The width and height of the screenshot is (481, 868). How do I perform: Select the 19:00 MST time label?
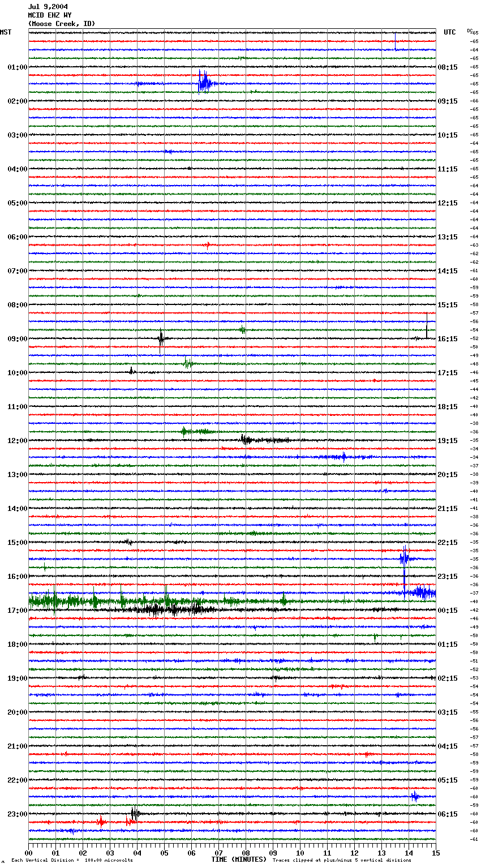(18, 678)
